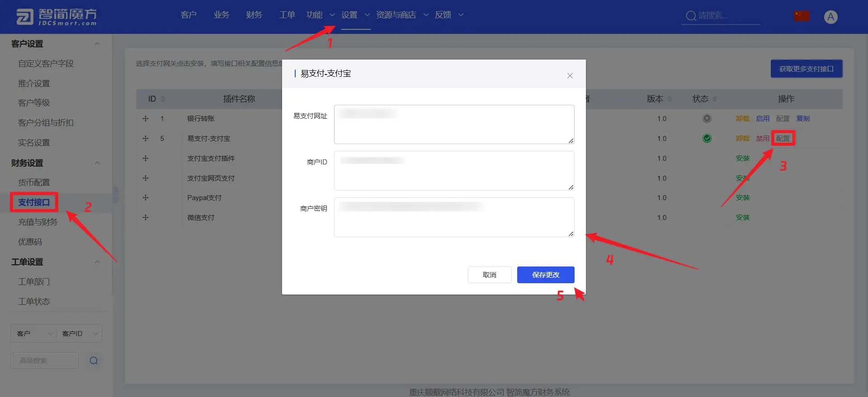Image resolution: width=868 pixels, height=397 pixels.
Task: Click 启用 link for 银行转账
Action: pos(763,118)
